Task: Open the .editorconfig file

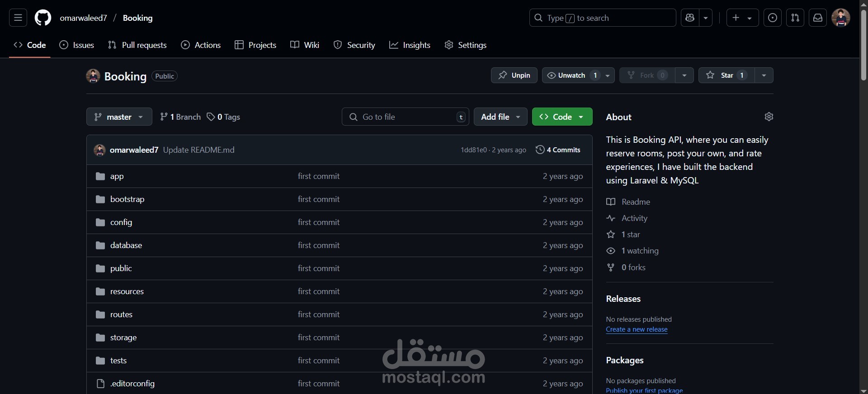Action: point(132,384)
